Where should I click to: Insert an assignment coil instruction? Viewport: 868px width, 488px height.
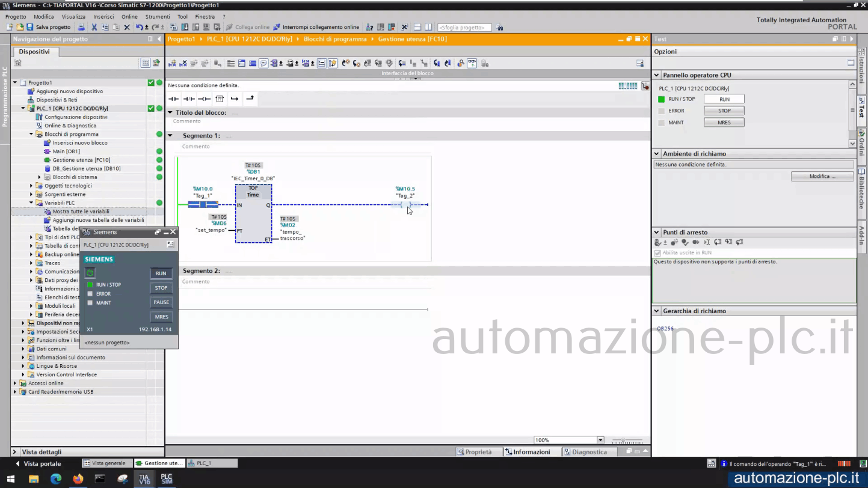point(205,99)
